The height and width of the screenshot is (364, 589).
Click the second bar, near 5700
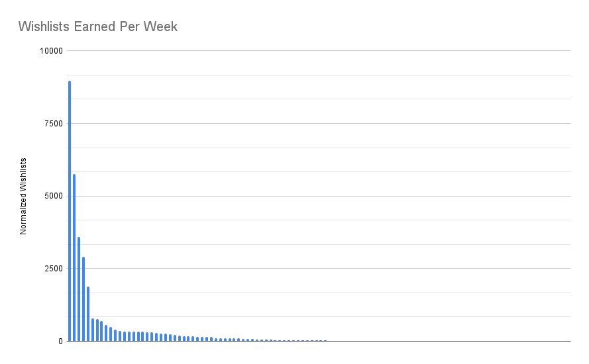(x=74, y=257)
